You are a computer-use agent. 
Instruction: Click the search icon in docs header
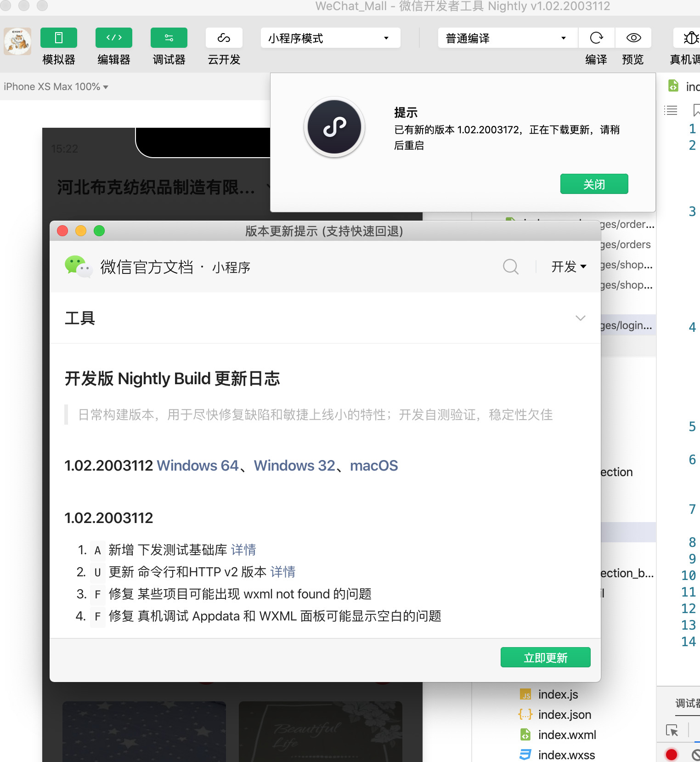[x=511, y=267]
